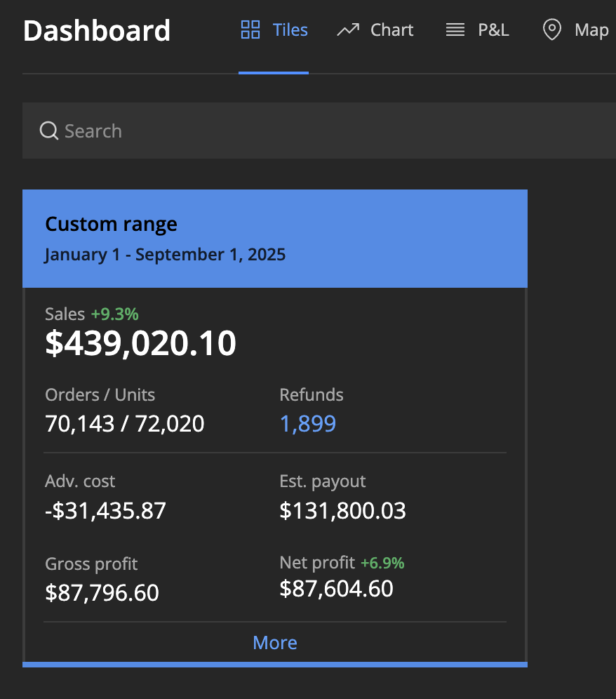616x699 pixels.
Task: Click the Tiles grid icon
Action: [250, 30]
